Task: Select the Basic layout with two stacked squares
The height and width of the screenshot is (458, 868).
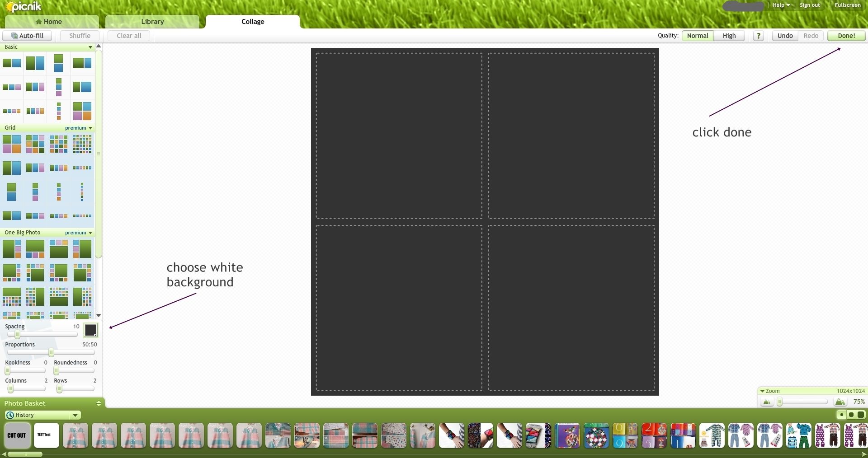Action: pos(59,63)
